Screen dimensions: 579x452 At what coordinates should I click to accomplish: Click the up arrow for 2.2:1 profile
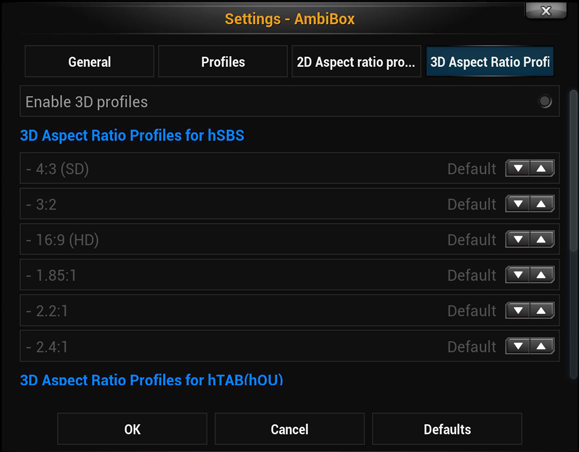coord(542,311)
